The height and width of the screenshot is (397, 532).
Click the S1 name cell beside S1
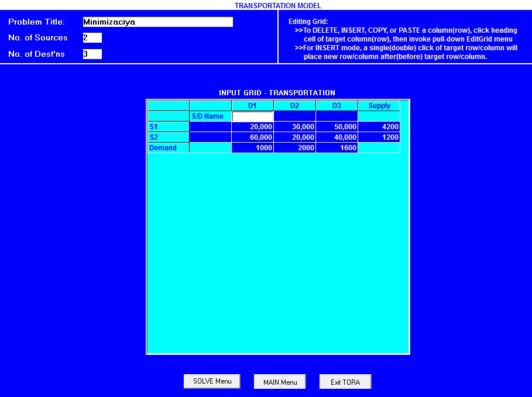coord(210,127)
